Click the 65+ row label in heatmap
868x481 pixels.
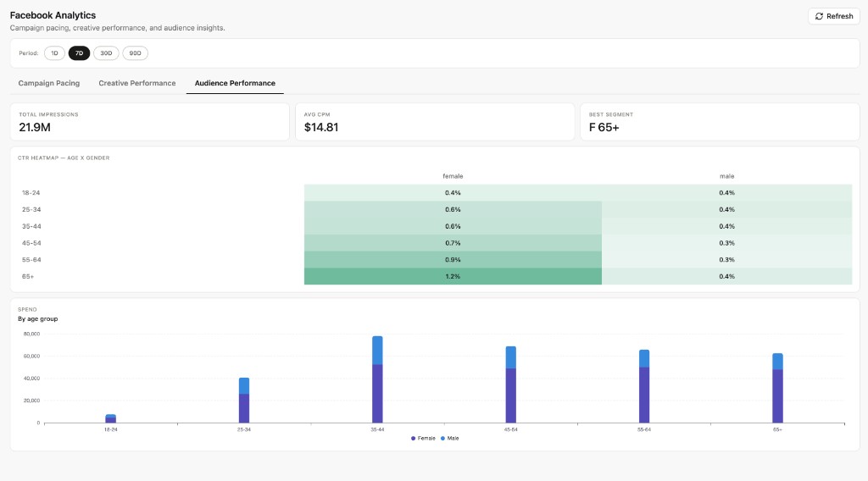28,276
